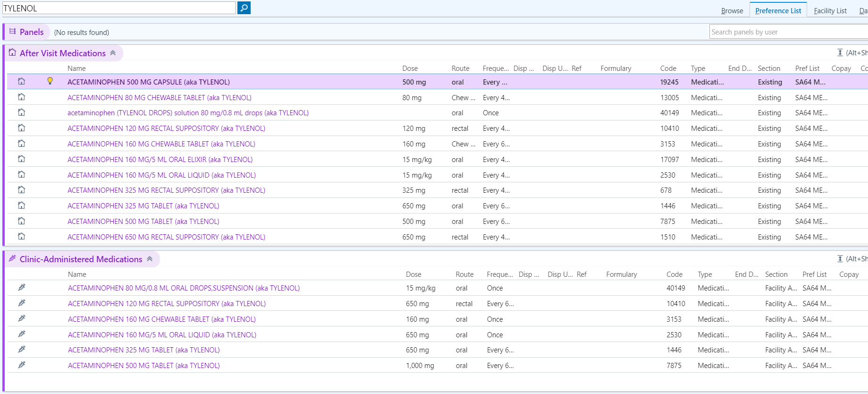Click house icon for after-visit 325 mg tablet

coord(21,206)
